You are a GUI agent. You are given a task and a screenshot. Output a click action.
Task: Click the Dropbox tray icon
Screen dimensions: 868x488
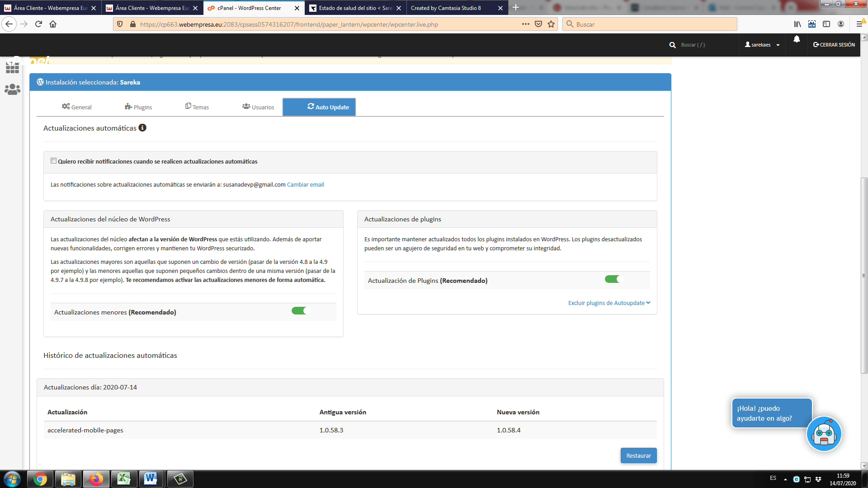coord(818,479)
